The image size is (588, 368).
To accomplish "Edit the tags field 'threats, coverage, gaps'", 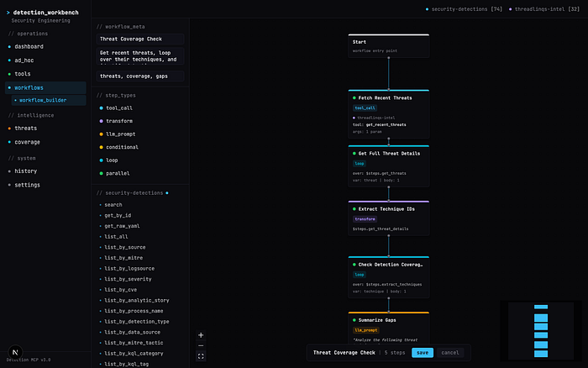I will point(140,76).
